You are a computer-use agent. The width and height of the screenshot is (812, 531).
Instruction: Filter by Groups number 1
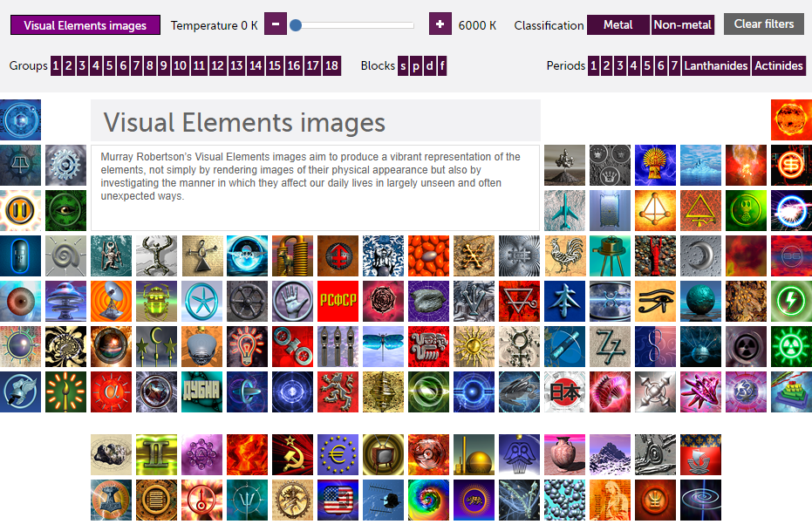coord(56,65)
